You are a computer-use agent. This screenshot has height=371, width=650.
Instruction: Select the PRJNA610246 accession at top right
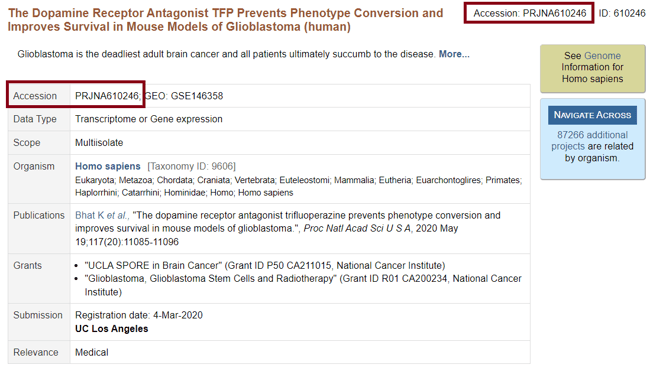530,13
